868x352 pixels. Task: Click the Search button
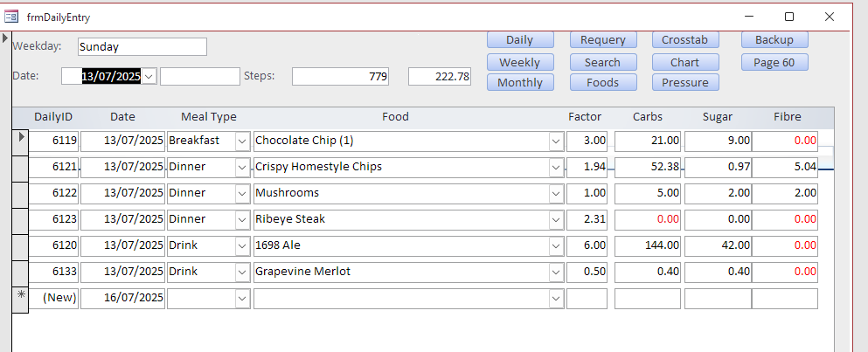[602, 62]
